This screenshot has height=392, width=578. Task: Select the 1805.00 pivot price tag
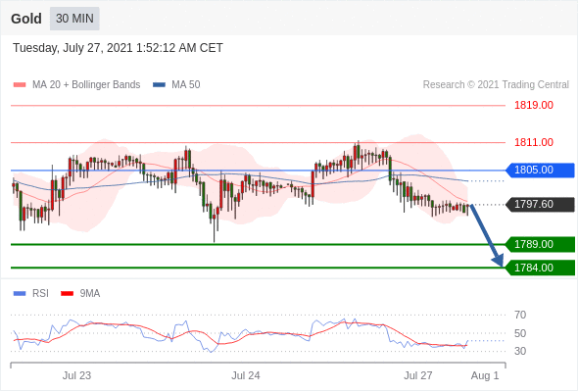coord(540,170)
